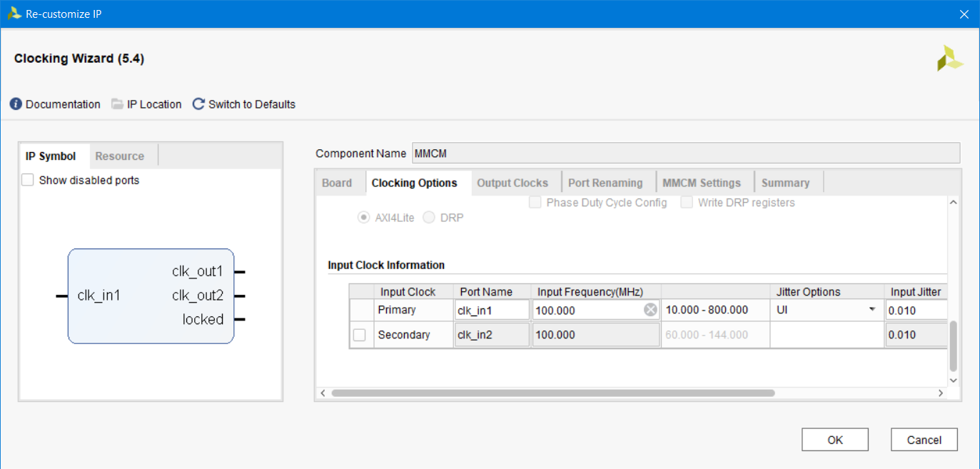Switch to the Resource tab
This screenshot has height=469, width=980.
pyautogui.click(x=119, y=156)
